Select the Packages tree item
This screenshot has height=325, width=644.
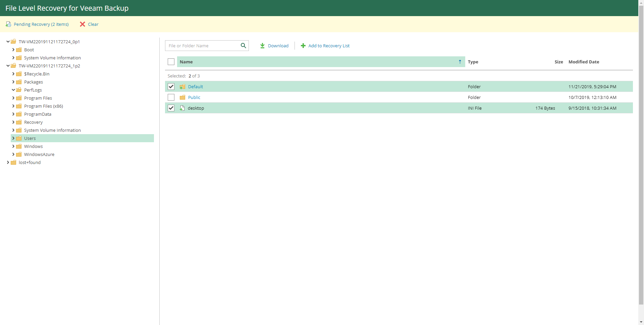click(34, 82)
